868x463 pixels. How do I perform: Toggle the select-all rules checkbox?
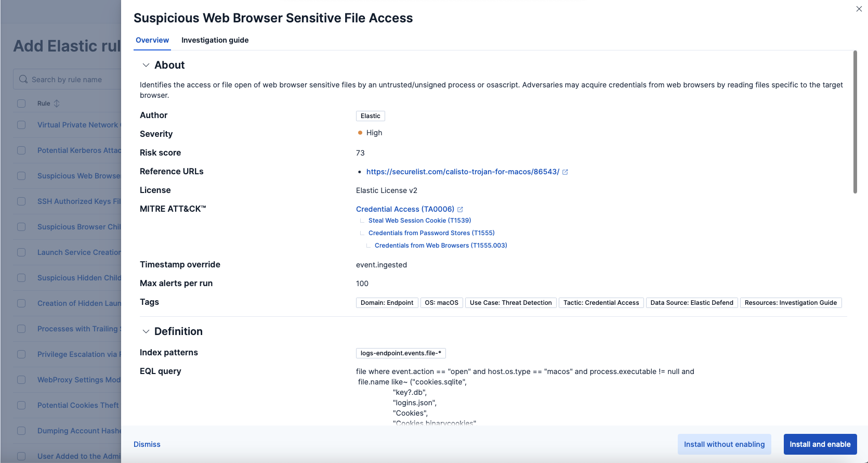point(21,104)
